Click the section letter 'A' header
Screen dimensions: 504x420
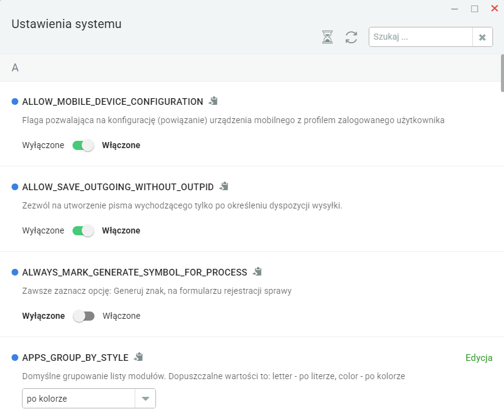click(15, 68)
